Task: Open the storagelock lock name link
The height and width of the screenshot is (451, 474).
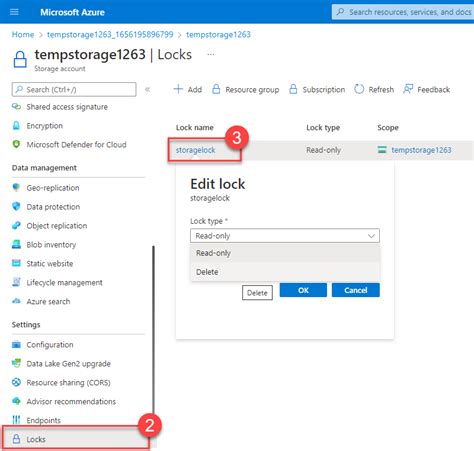Action: [x=195, y=150]
